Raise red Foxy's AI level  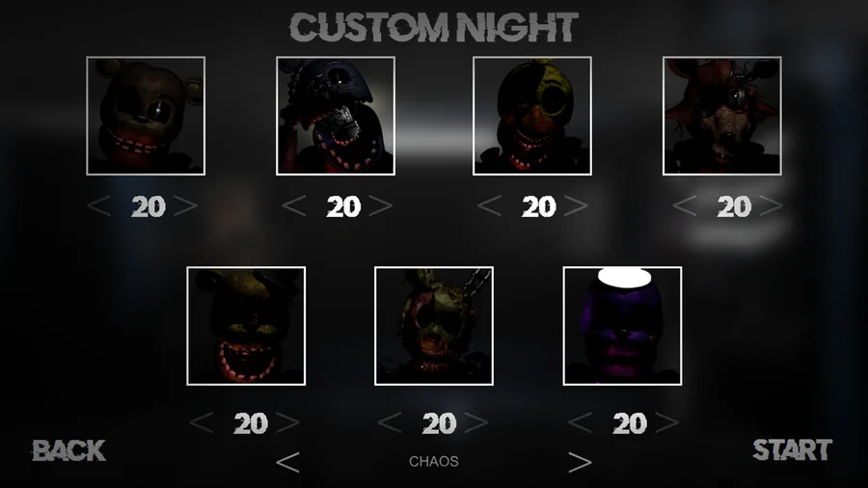point(772,205)
